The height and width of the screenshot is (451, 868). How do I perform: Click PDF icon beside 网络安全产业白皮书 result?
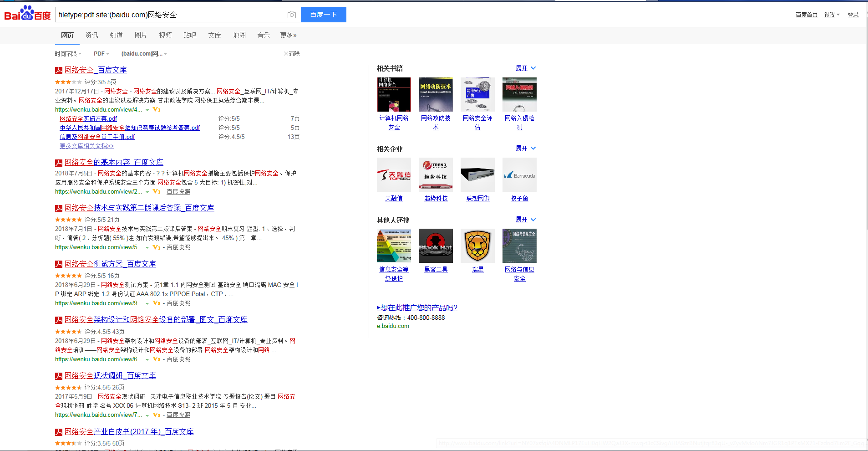coord(59,432)
